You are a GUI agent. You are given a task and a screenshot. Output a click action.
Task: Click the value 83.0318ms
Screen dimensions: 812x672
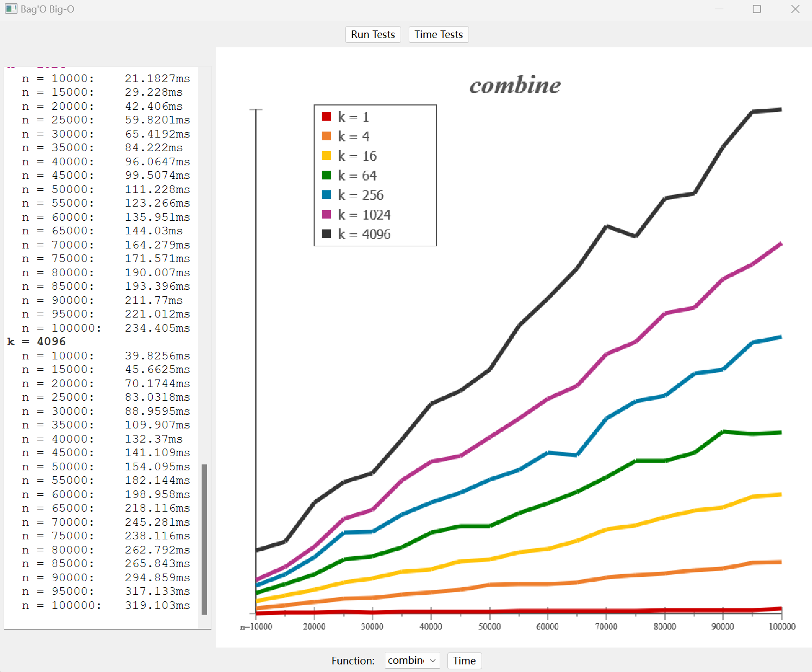click(x=158, y=397)
